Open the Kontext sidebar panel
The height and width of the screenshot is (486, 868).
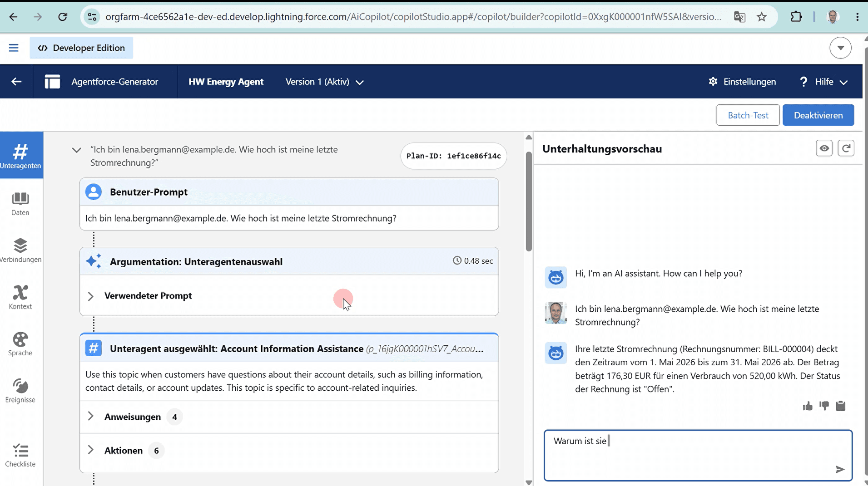[20, 297]
